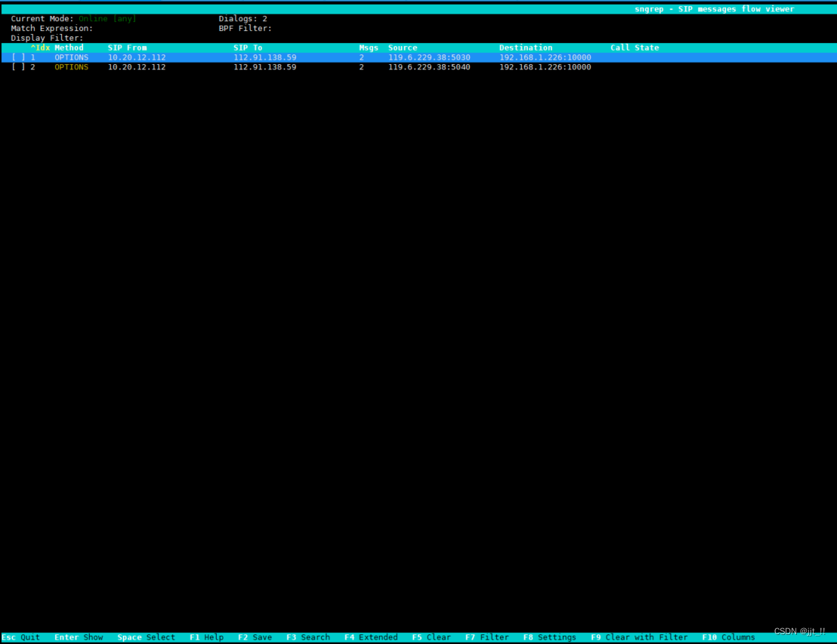Click the BPF Filter label
This screenshot has width=837, height=644.
click(x=245, y=28)
